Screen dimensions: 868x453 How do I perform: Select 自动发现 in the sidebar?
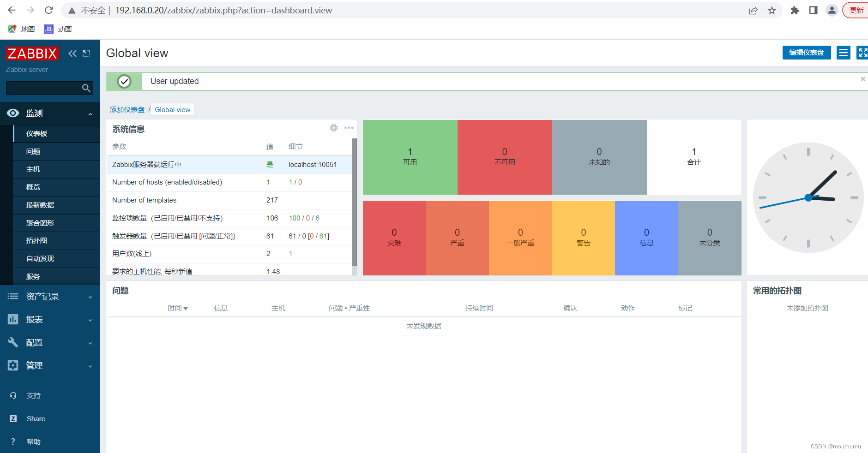(x=57, y=259)
